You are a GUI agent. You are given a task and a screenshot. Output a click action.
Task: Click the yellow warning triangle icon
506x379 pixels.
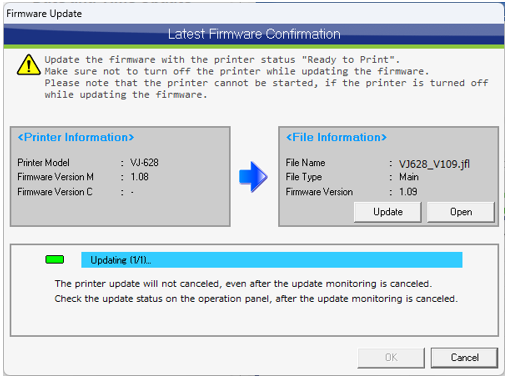pos(29,65)
